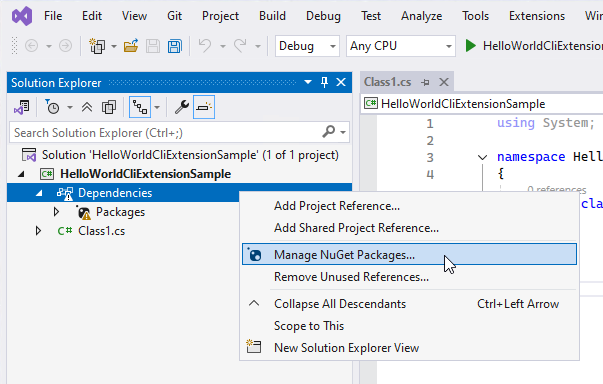Open the New Project dropdown arrow
This screenshot has width=603, height=384.
pyautogui.click(x=114, y=46)
